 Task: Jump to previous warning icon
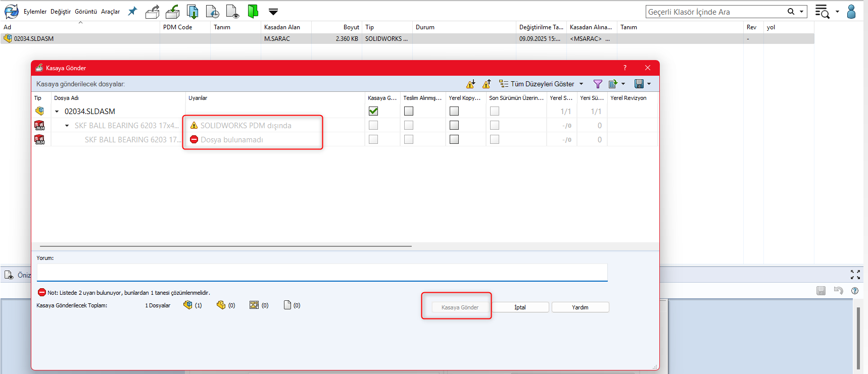(487, 84)
